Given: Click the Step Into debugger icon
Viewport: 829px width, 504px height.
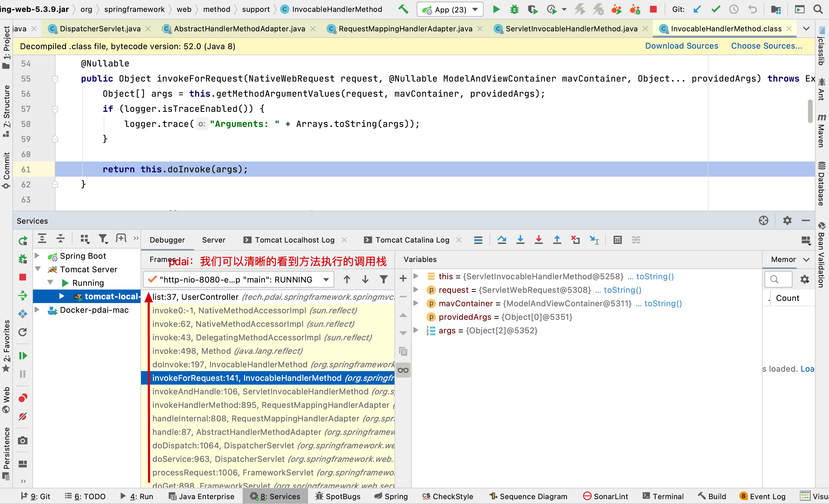Looking at the screenshot, I should pyautogui.click(x=520, y=240).
